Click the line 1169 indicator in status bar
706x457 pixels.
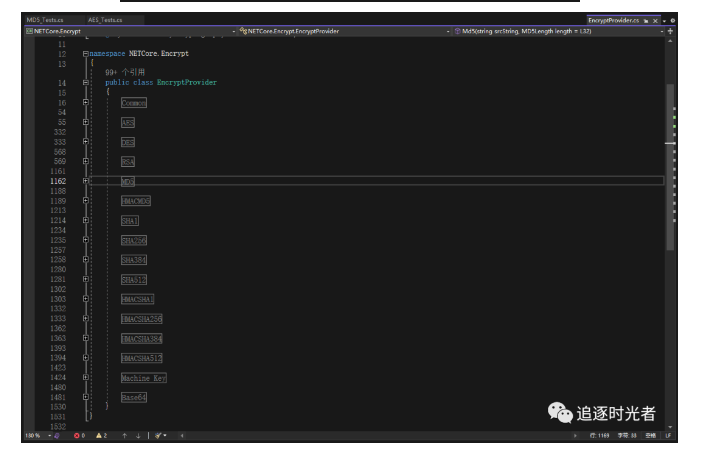tap(599, 435)
